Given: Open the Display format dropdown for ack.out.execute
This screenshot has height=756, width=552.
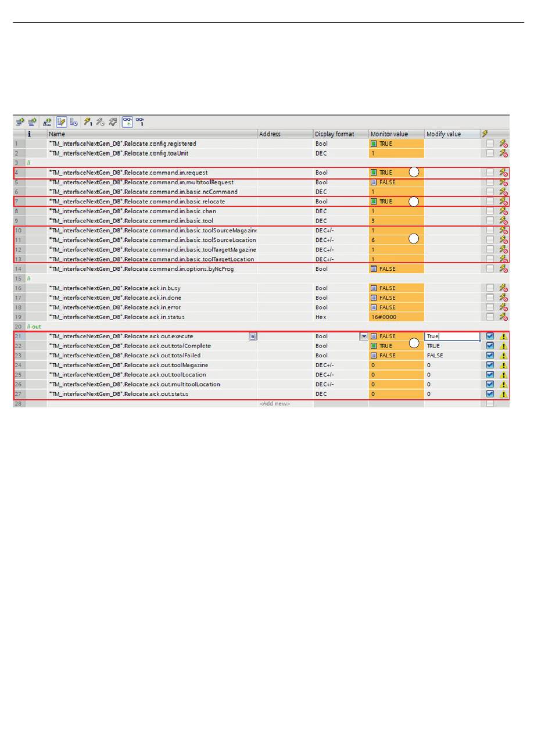Looking at the screenshot, I should pyautogui.click(x=364, y=336).
